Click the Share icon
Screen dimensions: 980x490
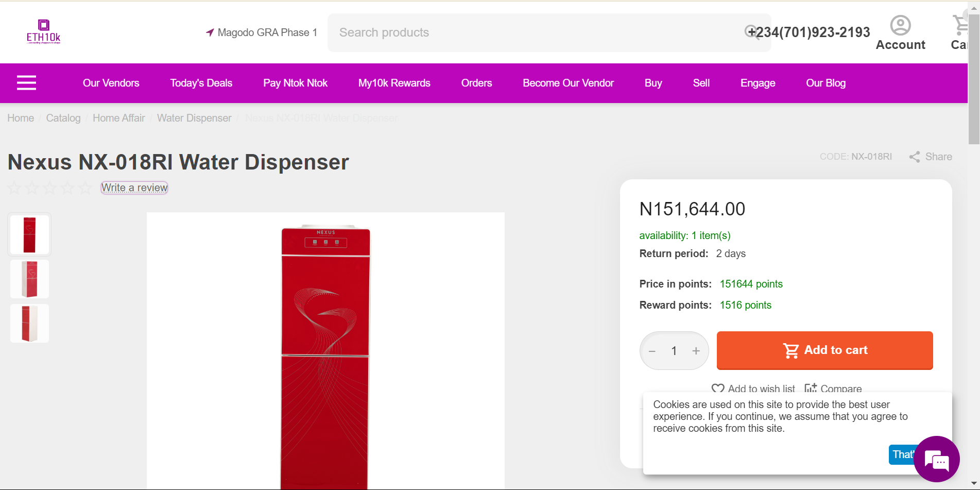(x=915, y=157)
